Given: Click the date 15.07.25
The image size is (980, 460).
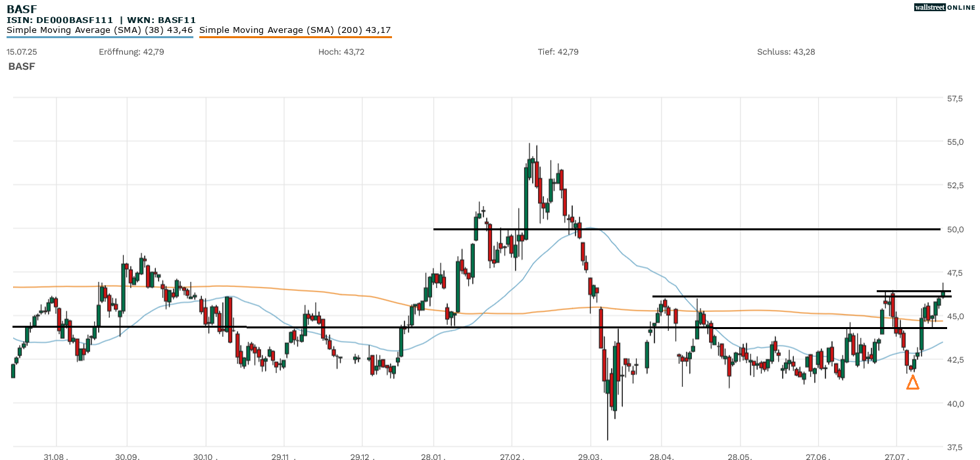Looking at the screenshot, I should 22,51.
